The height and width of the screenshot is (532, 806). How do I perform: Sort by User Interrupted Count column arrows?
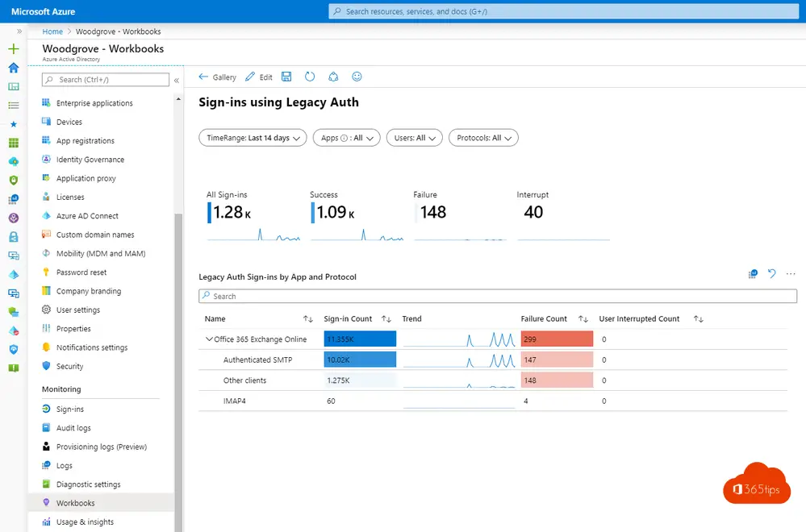point(698,319)
